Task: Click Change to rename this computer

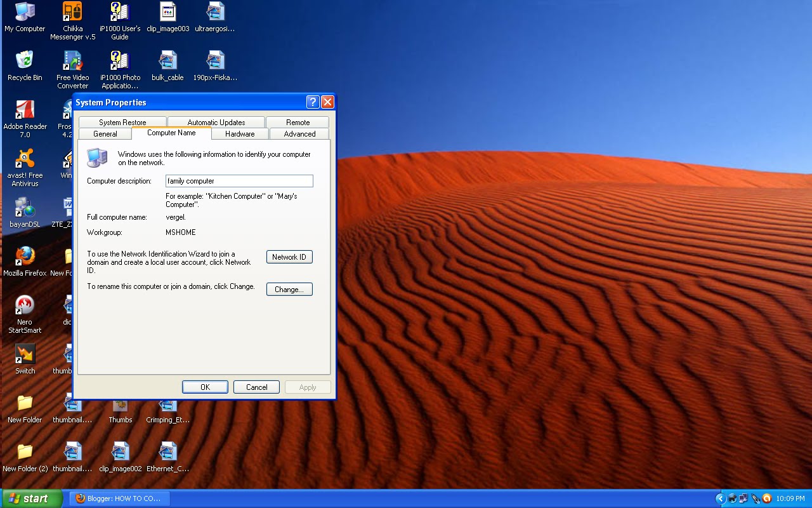Action: pyautogui.click(x=289, y=289)
